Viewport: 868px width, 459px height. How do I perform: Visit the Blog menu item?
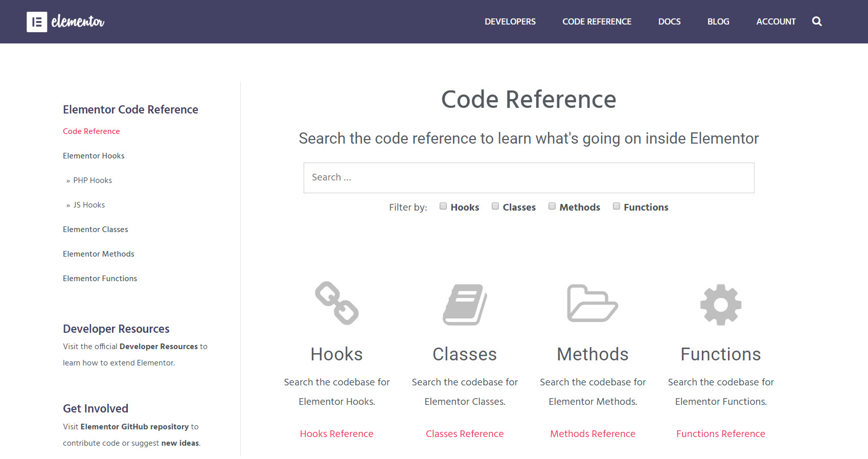coord(718,21)
